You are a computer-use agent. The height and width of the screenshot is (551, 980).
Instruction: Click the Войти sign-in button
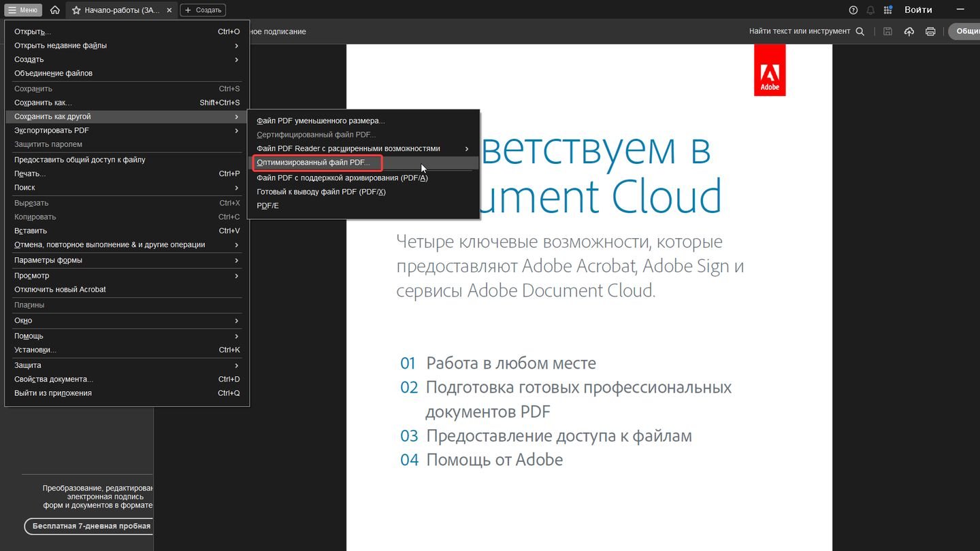(918, 10)
